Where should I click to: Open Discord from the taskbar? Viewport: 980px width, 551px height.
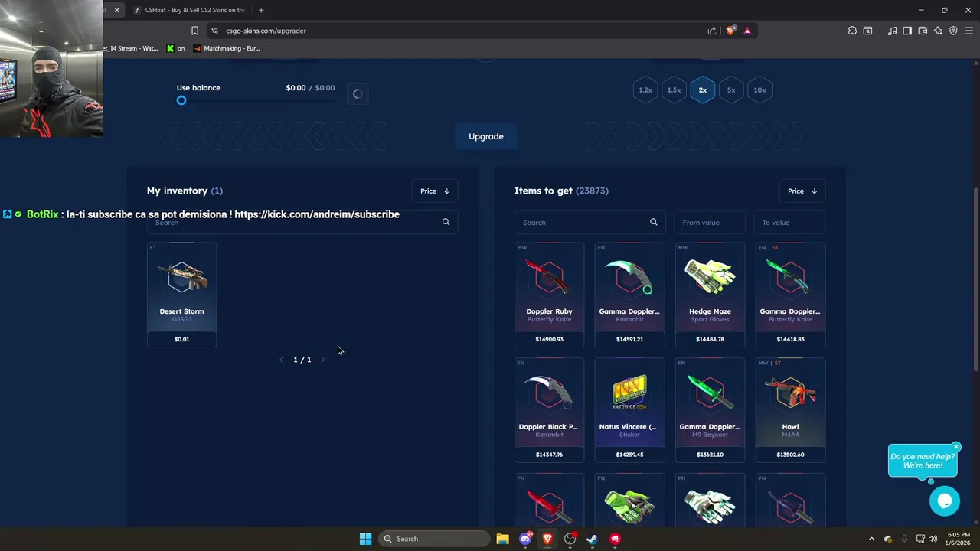point(525,539)
